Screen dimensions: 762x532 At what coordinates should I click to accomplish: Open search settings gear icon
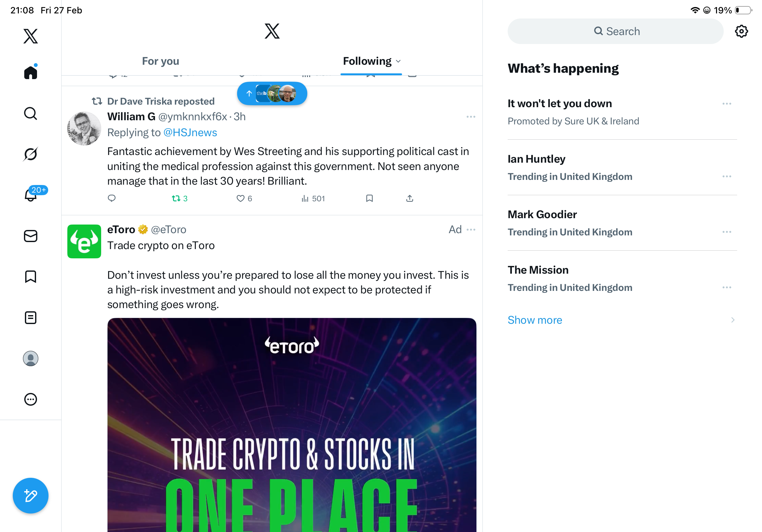click(741, 32)
